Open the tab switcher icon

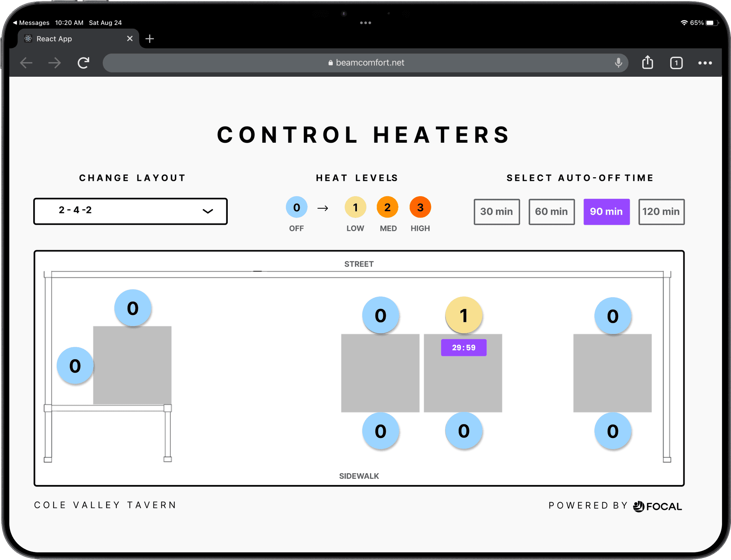point(676,63)
